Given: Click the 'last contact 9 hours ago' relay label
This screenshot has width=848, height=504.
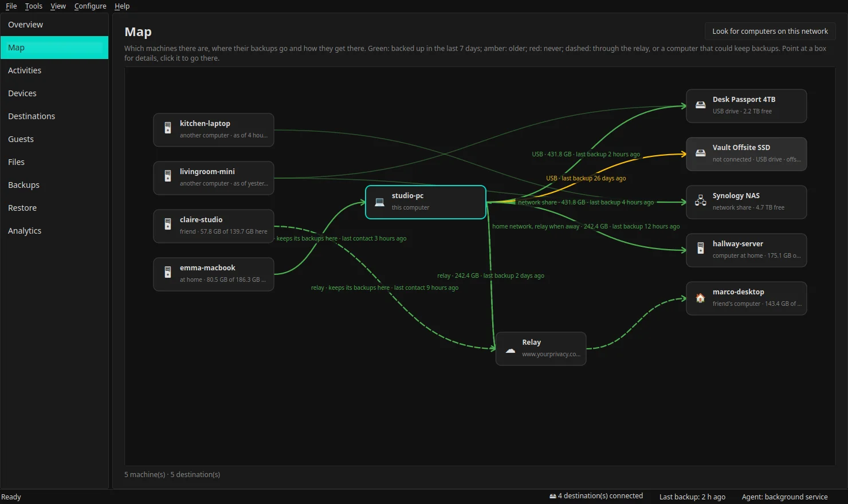Looking at the screenshot, I should [384, 288].
